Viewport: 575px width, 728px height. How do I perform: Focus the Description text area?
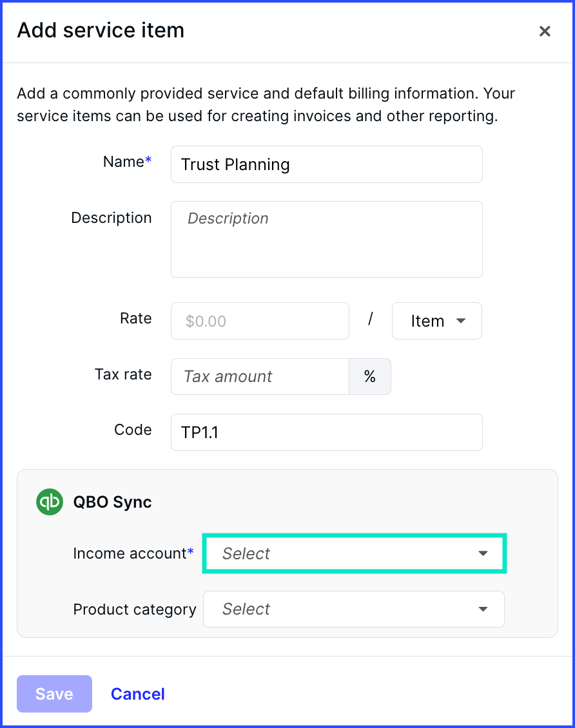point(327,239)
